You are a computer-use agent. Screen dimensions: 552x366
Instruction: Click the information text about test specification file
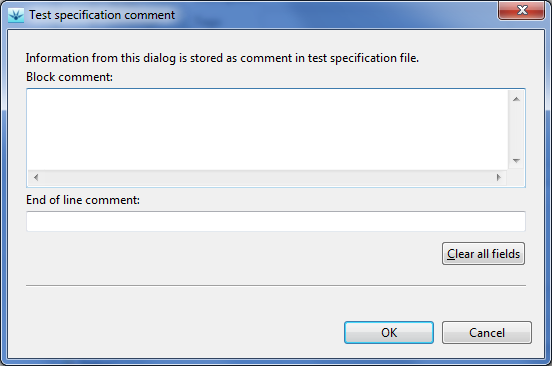pyautogui.click(x=222, y=58)
